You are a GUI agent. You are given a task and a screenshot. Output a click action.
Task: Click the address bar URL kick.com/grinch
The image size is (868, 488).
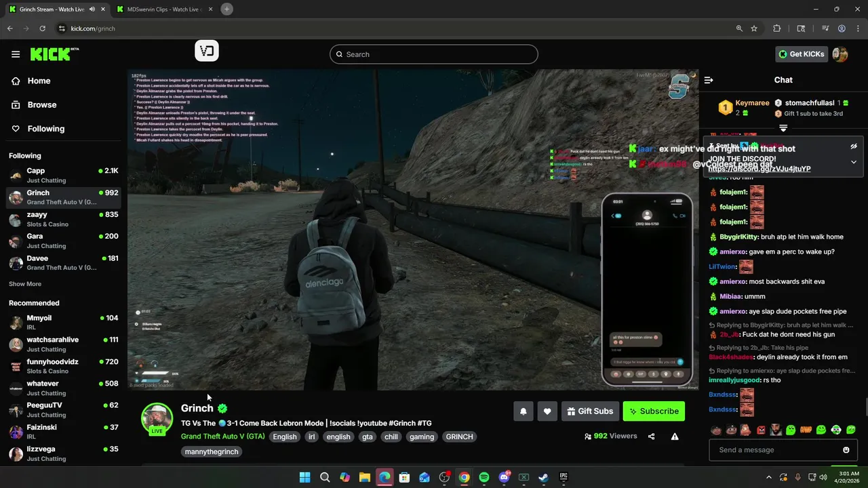coord(93,28)
